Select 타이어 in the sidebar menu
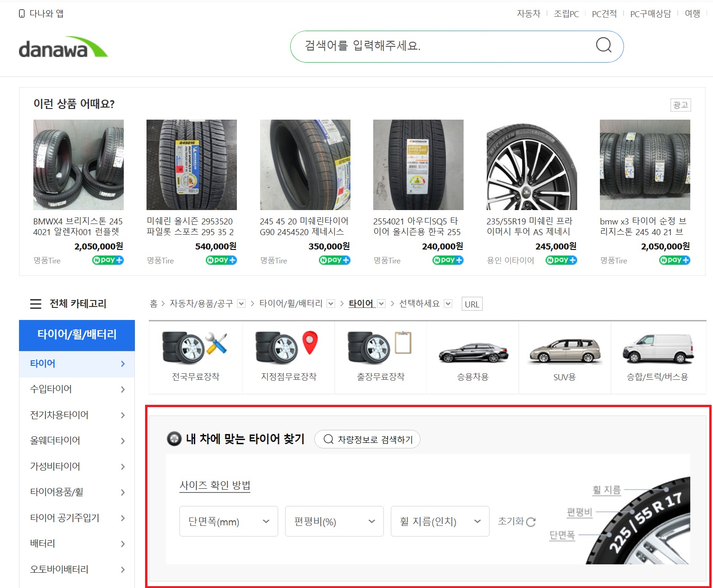The image size is (713, 588). point(77,364)
